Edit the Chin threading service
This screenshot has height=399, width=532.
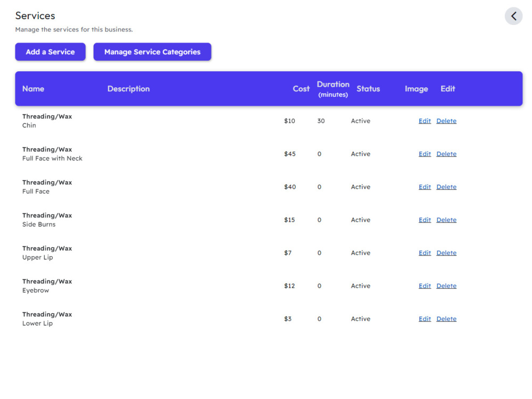click(425, 121)
